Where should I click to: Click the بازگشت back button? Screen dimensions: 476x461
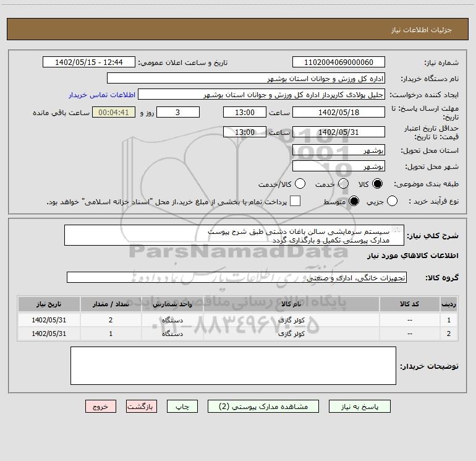[x=142, y=407]
